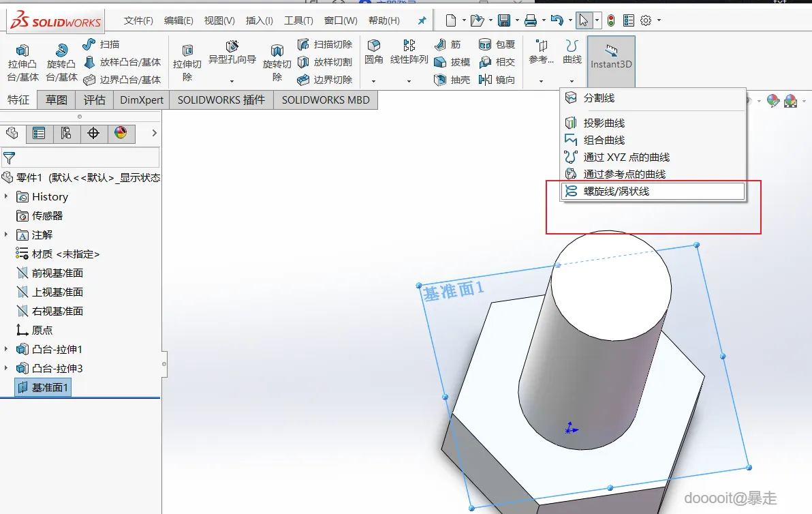This screenshot has width=812, height=514.
Task: Click the Extruded Cut (拉伸切除) tool
Action: 187,63
